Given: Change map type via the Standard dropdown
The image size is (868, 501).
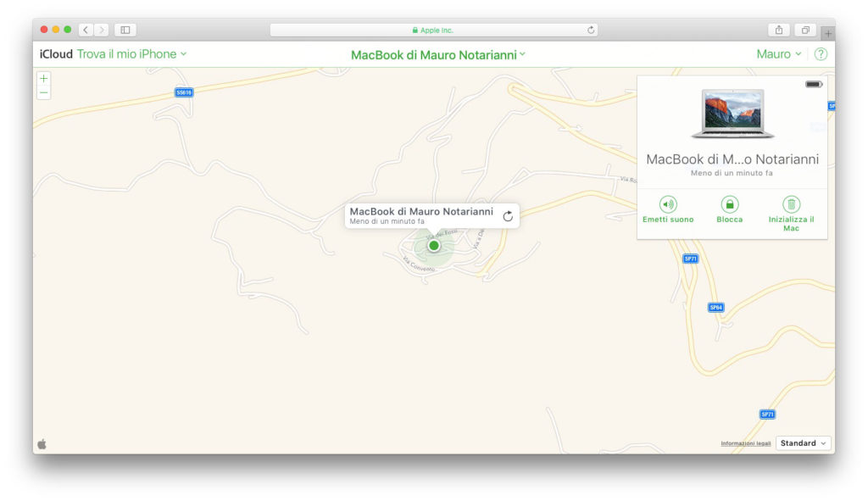Looking at the screenshot, I should (801, 443).
